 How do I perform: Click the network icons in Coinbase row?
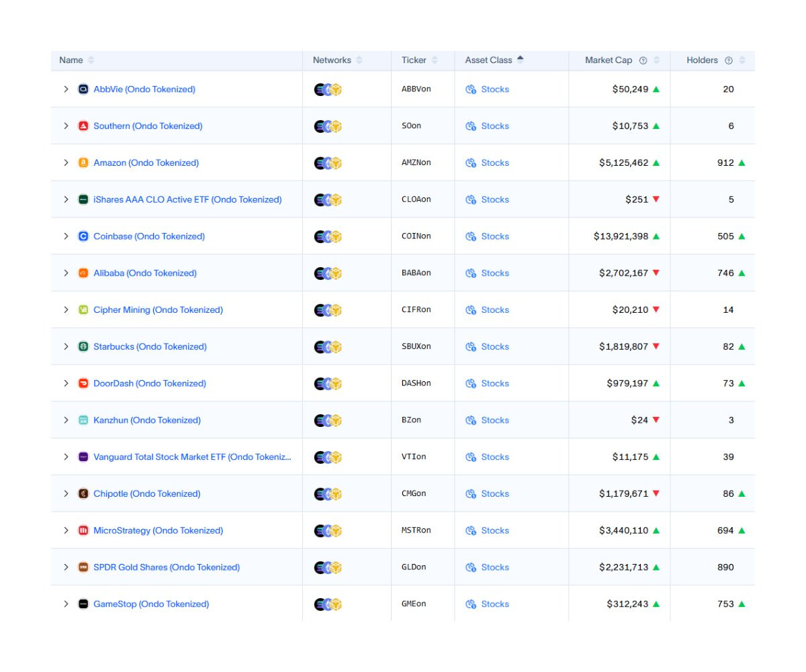pos(328,236)
